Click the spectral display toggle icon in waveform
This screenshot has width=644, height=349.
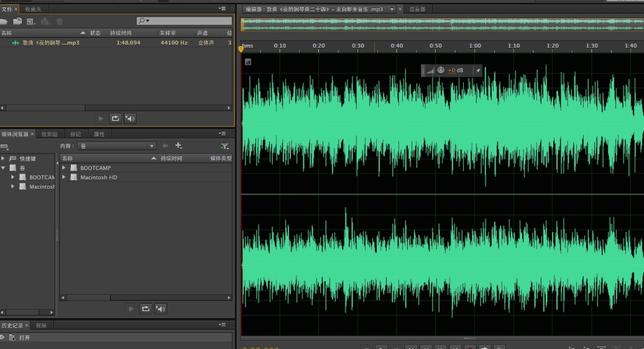coord(248,62)
